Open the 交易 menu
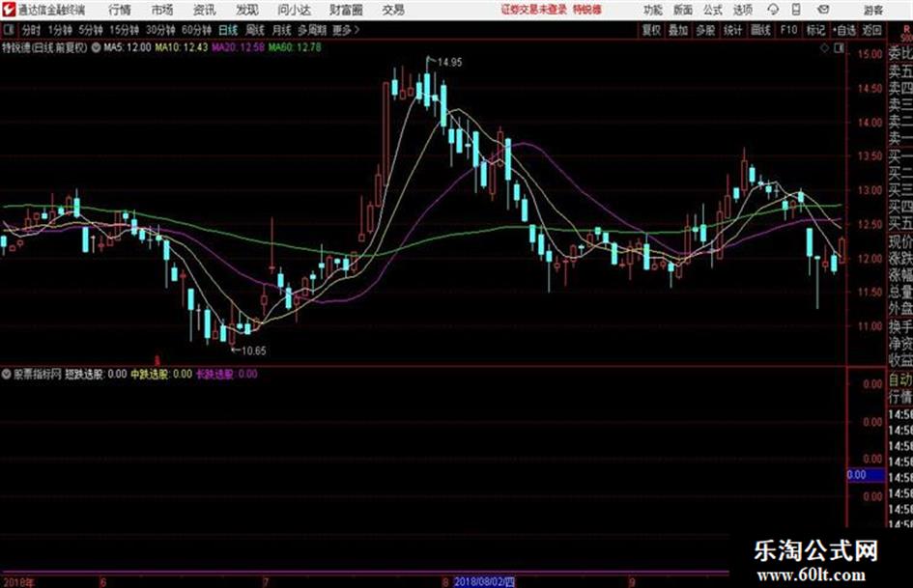 tap(393, 10)
